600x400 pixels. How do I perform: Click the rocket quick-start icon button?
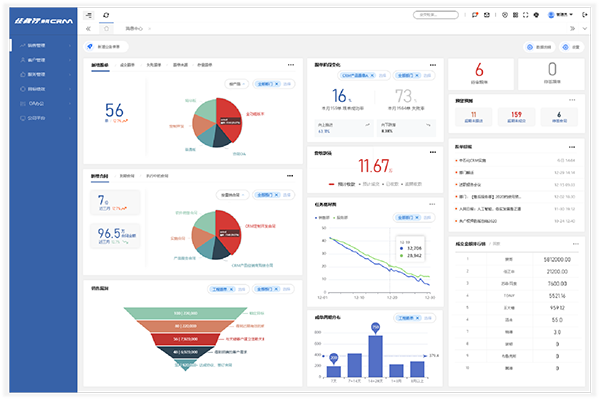click(x=91, y=46)
